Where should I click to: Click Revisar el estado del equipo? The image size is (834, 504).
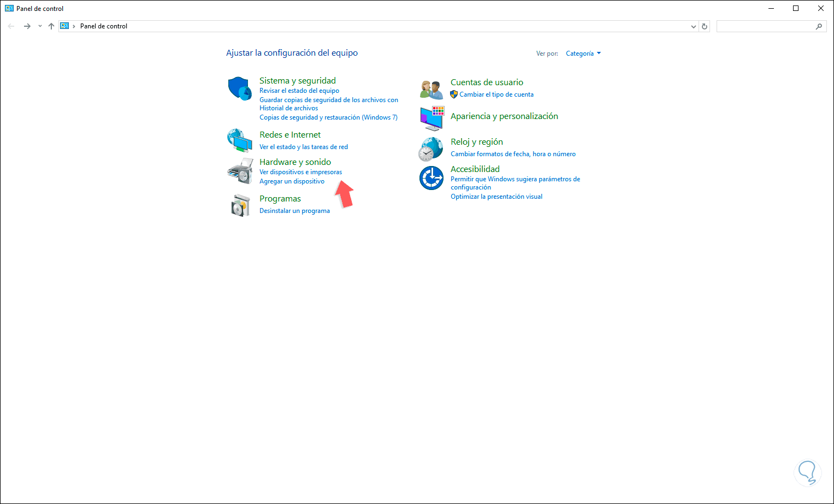click(x=299, y=91)
